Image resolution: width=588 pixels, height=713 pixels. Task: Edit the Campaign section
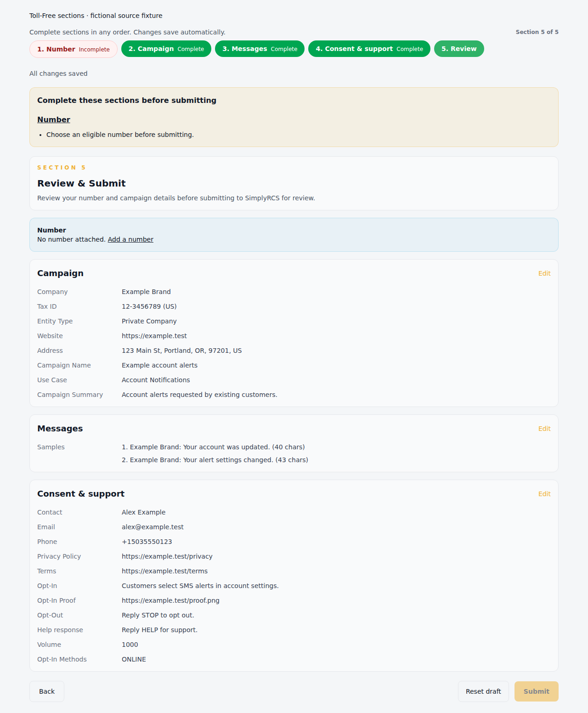pos(544,273)
